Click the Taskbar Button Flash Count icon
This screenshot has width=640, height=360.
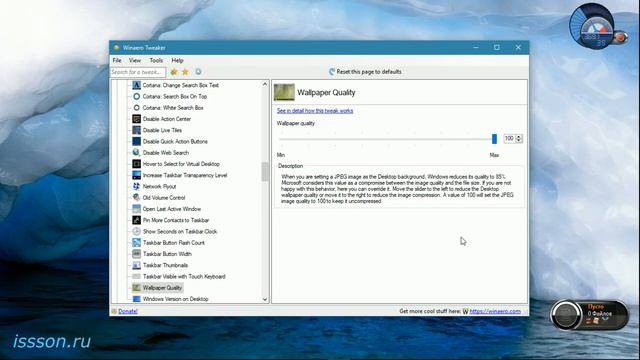[x=136, y=242]
